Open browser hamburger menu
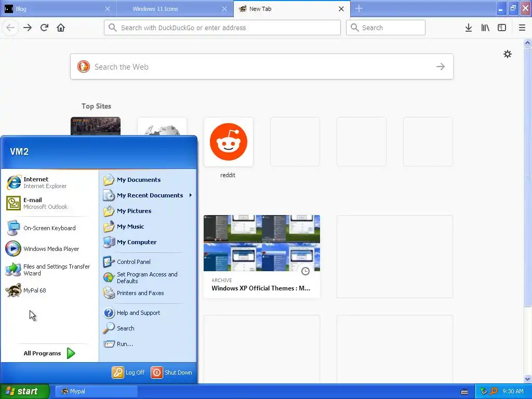This screenshot has width=532, height=399. point(522,28)
